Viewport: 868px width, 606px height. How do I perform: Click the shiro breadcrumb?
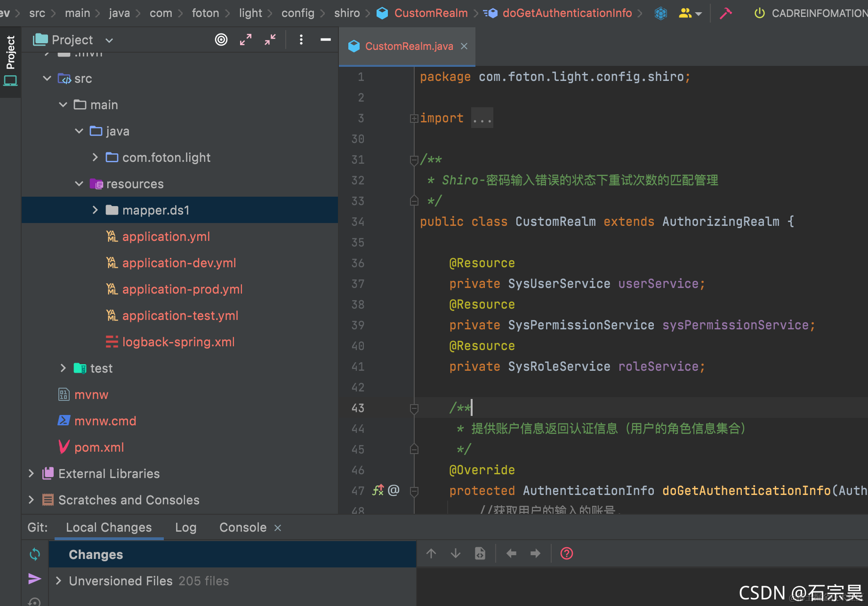coord(347,13)
